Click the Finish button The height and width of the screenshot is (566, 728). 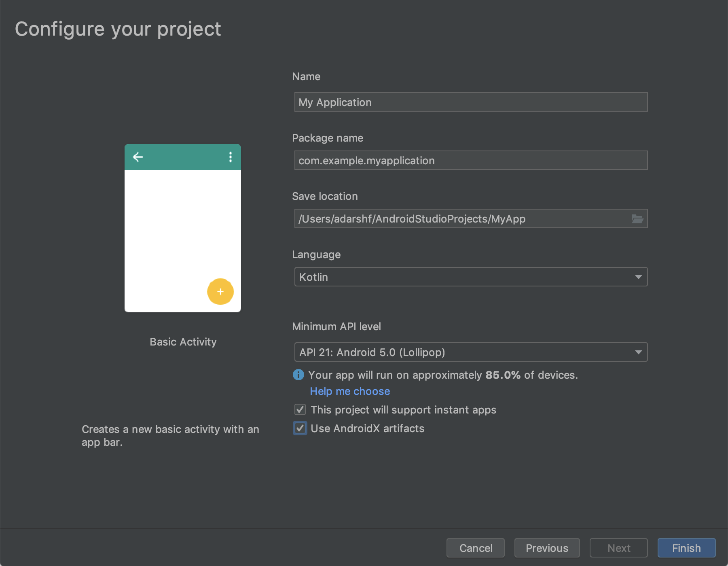click(x=686, y=548)
